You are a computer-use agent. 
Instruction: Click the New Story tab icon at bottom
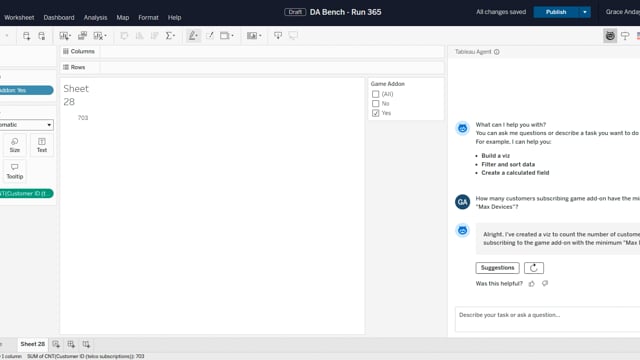point(86,344)
